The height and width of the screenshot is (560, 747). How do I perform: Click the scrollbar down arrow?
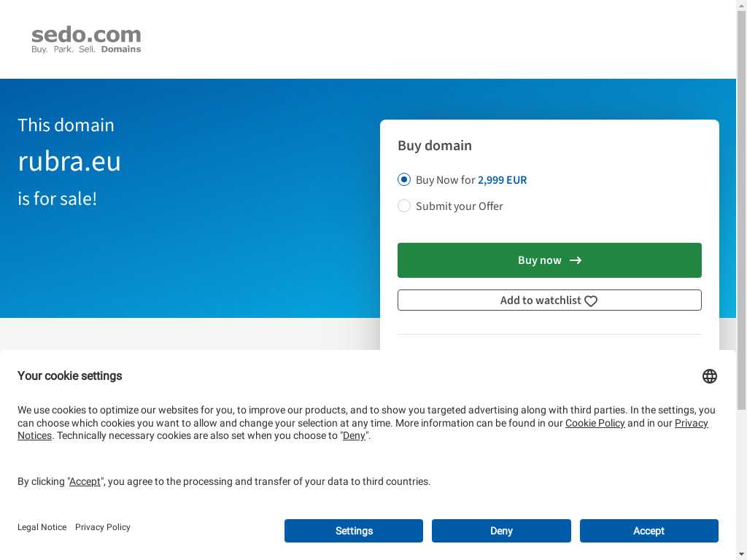point(741,555)
